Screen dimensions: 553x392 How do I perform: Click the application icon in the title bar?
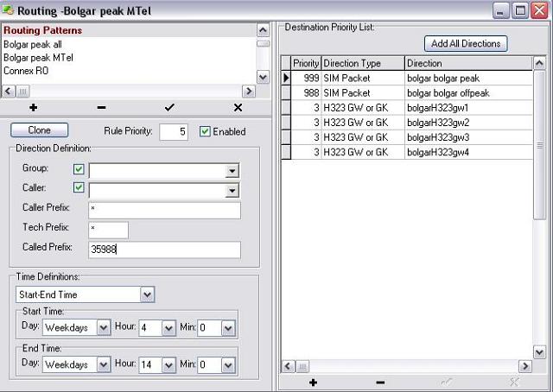click(10, 10)
